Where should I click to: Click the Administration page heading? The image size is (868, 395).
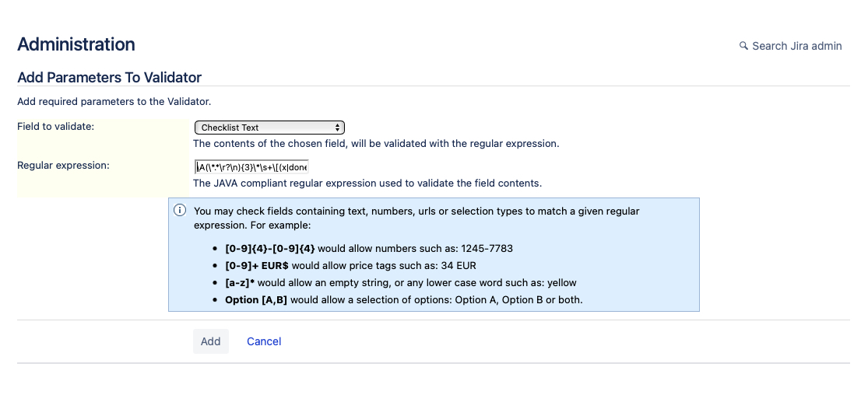(x=76, y=44)
